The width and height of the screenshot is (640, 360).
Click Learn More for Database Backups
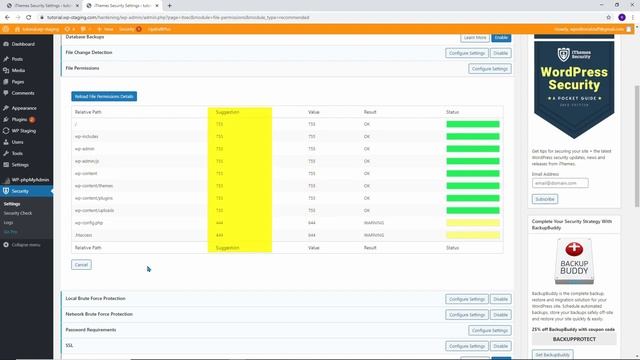(x=475, y=38)
